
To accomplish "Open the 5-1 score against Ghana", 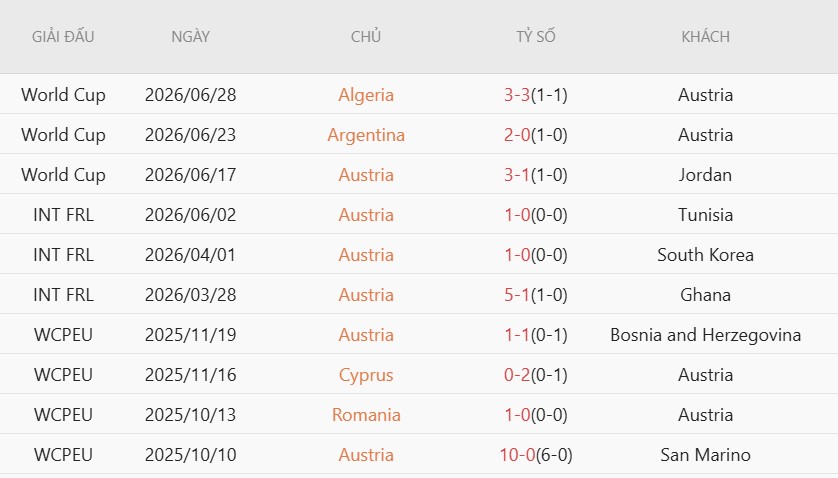I will 517,295.
